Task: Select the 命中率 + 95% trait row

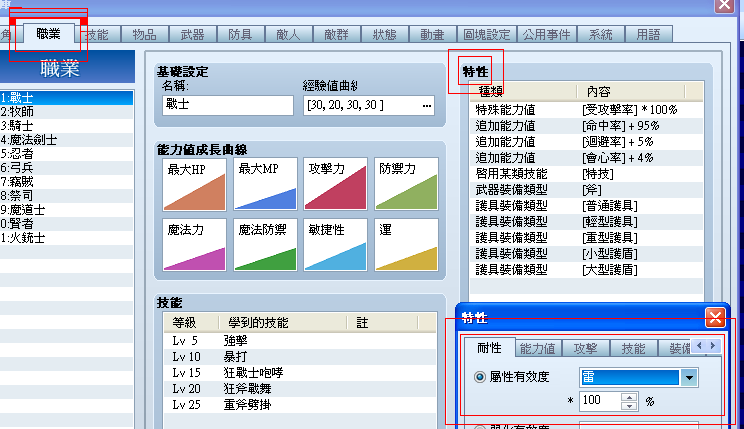Action: point(586,126)
